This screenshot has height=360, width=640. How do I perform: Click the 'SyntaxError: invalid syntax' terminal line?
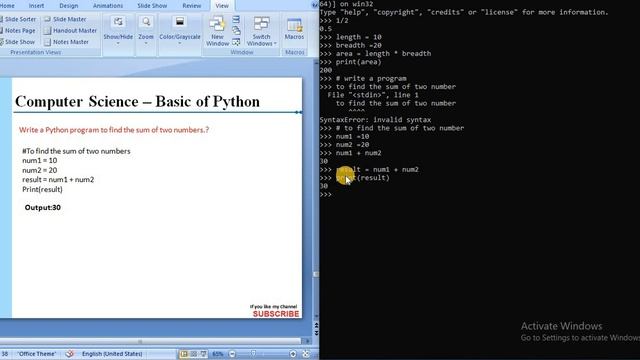pyautogui.click(x=375, y=120)
